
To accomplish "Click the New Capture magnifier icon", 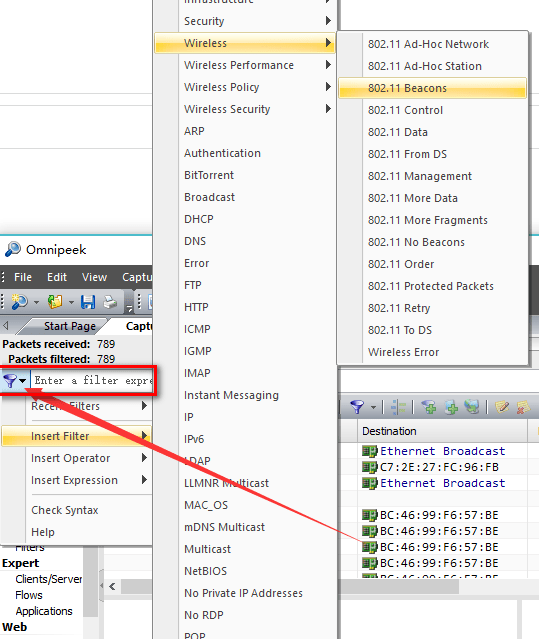I will (19, 302).
